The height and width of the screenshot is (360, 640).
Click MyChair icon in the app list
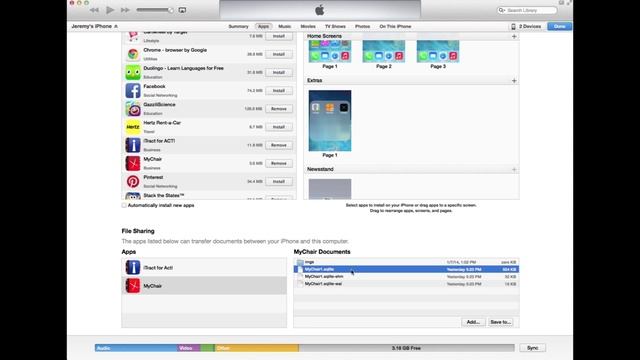pyautogui.click(x=133, y=163)
